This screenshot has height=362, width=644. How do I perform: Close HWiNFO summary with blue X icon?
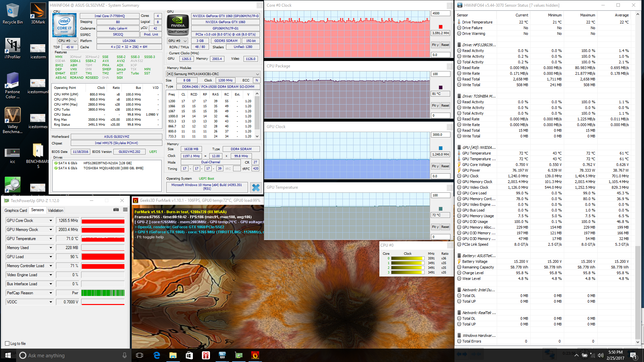[x=256, y=188]
